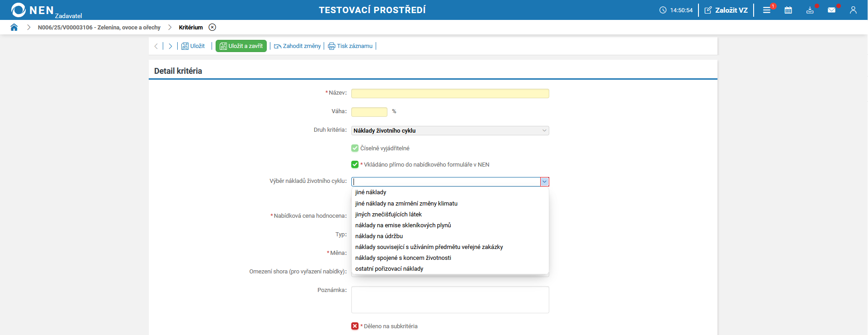868x335 pixels.
Task: Open the calendar icon in header
Action: pyautogui.click(x=788, y=10)
